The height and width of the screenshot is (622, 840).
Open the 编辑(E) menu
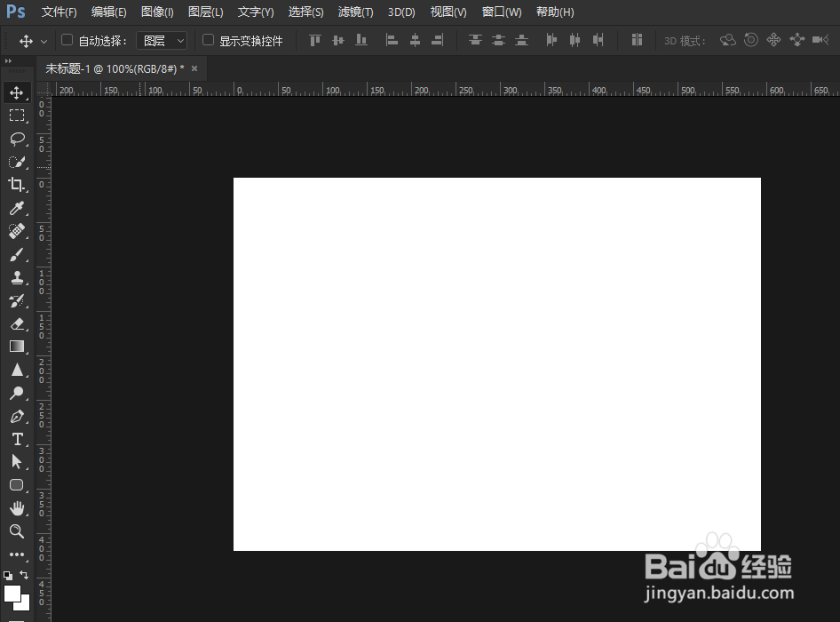[x=108, y=12]
